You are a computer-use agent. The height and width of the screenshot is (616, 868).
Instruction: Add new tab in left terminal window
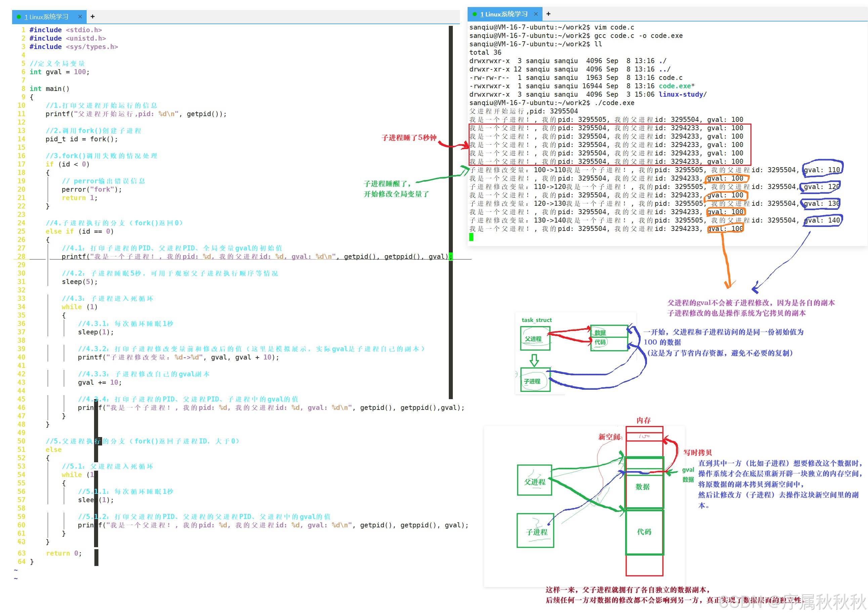tap(93, 17)
